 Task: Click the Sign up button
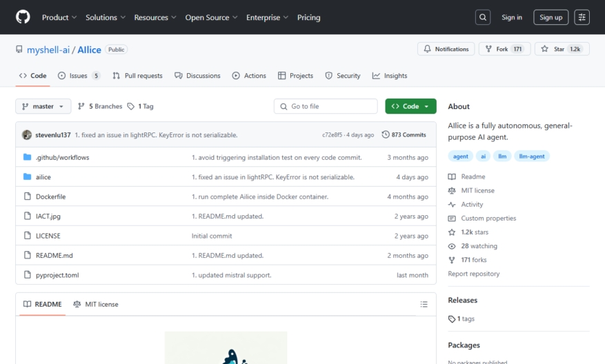(551, 17)
